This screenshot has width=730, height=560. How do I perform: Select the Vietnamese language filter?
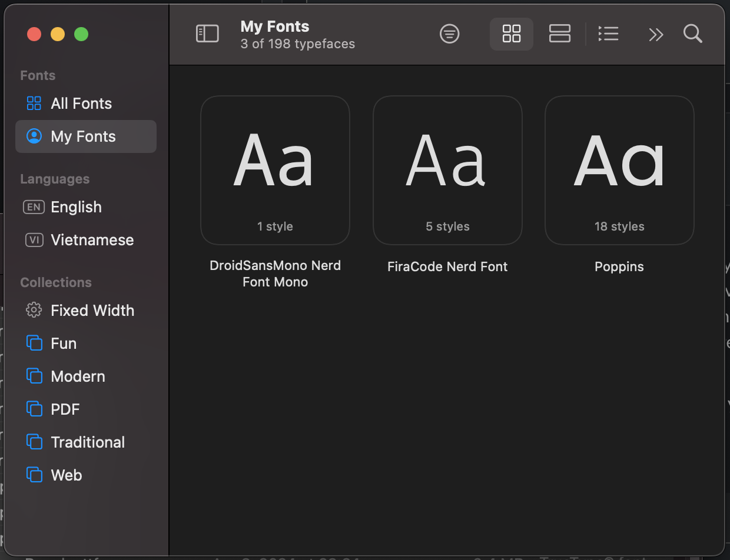click(x=86, y=240)
